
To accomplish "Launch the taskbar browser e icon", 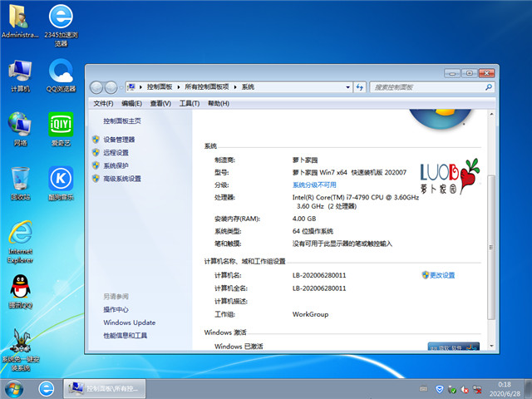I will [x=47, y=389].
